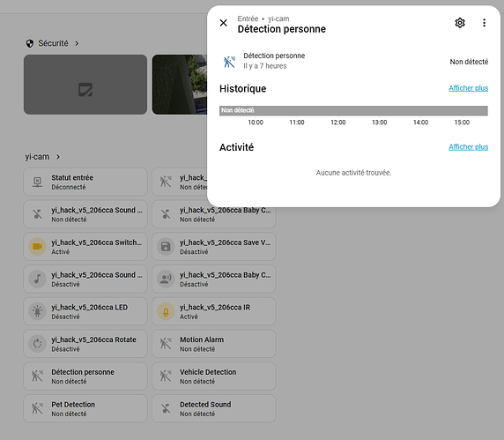Viewport: 504px width, 440px height.
Task: Click the Rotate entity icon
Action: 38,344
